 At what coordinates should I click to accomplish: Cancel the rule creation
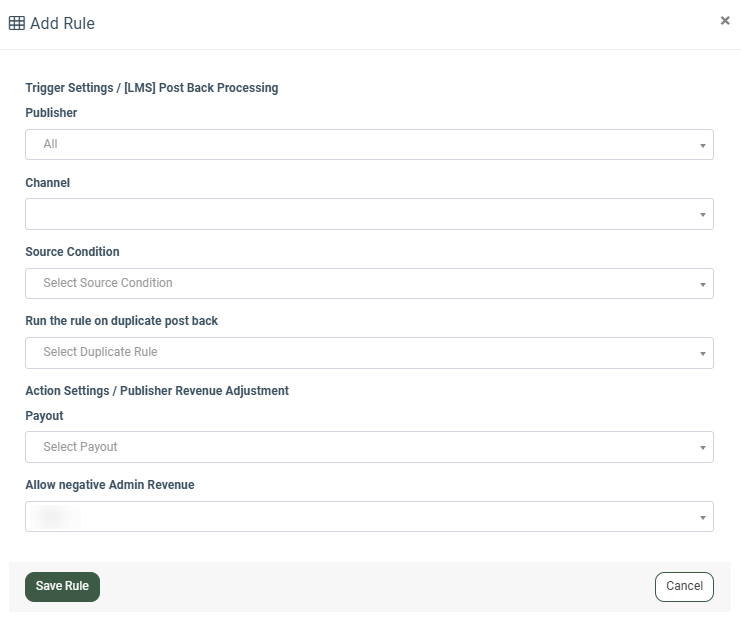[684, 586]
